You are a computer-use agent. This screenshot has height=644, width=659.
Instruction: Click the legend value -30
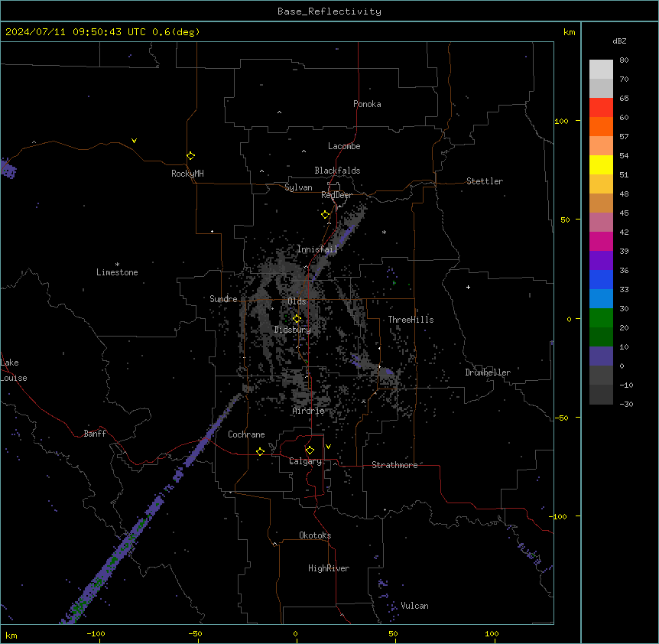[x=626, y=404]
